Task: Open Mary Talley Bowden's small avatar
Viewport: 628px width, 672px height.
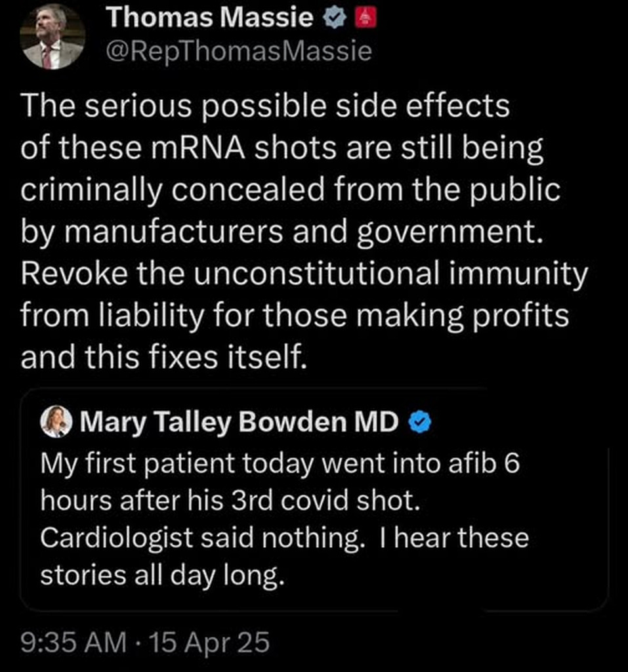Action: (x=56, y=422)
